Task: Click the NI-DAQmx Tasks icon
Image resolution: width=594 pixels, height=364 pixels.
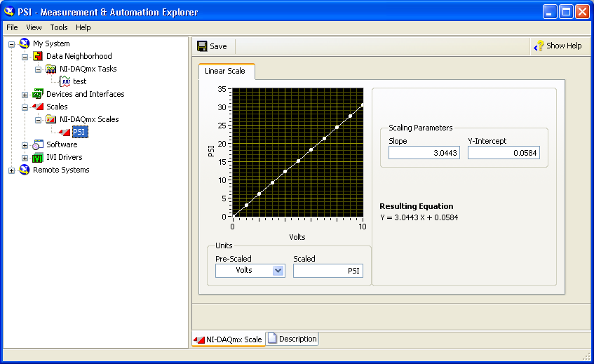Action: pos(51,69)
